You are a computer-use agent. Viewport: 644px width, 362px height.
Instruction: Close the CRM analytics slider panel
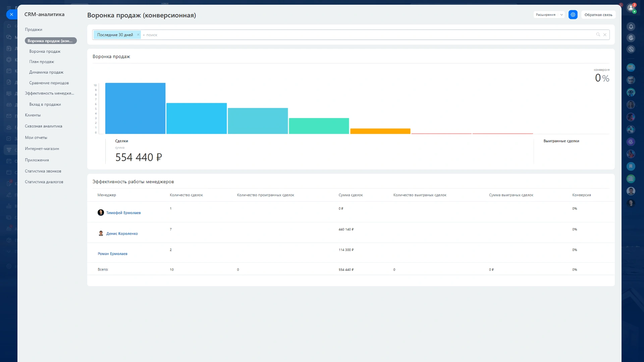pyautogui.click(x=11, y=14)
